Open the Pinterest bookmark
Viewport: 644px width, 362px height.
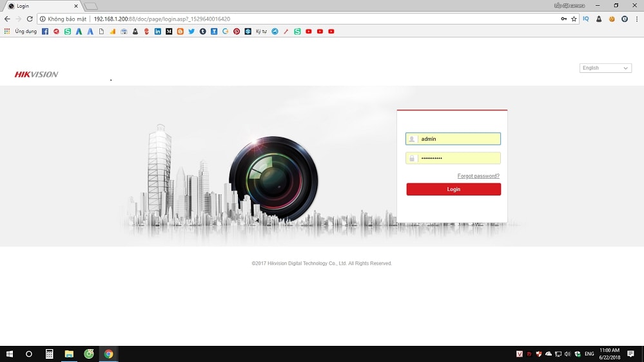tap(237, 31)
